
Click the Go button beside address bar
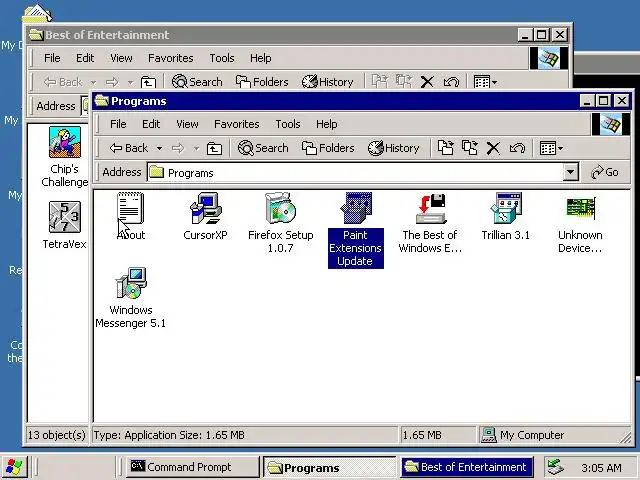point(605,172)
